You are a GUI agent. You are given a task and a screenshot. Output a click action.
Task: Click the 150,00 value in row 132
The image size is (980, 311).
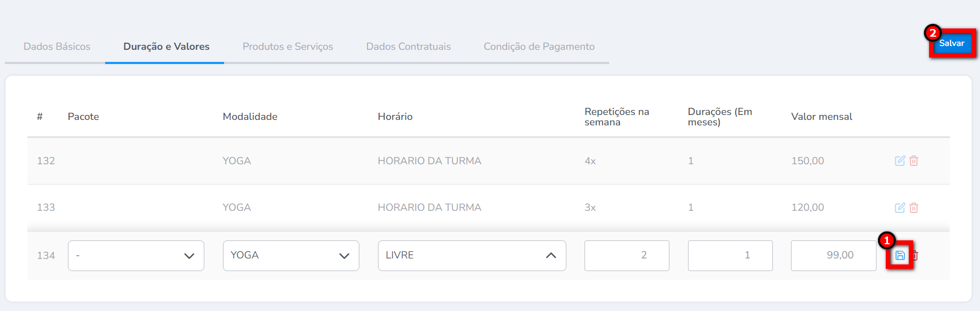(807, 161)
